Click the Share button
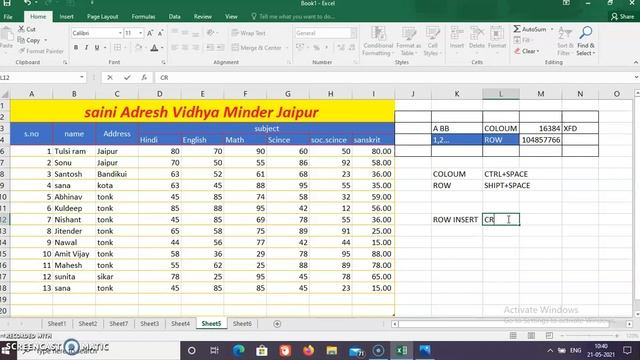Screen dimensions: 640x360 pyautogui.click(x=622, y=17)
